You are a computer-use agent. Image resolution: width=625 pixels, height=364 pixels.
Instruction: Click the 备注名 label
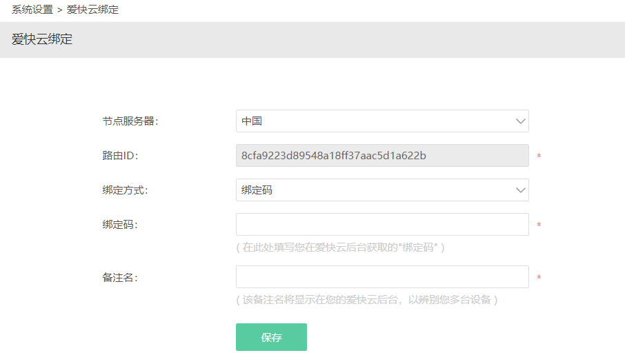120,278
